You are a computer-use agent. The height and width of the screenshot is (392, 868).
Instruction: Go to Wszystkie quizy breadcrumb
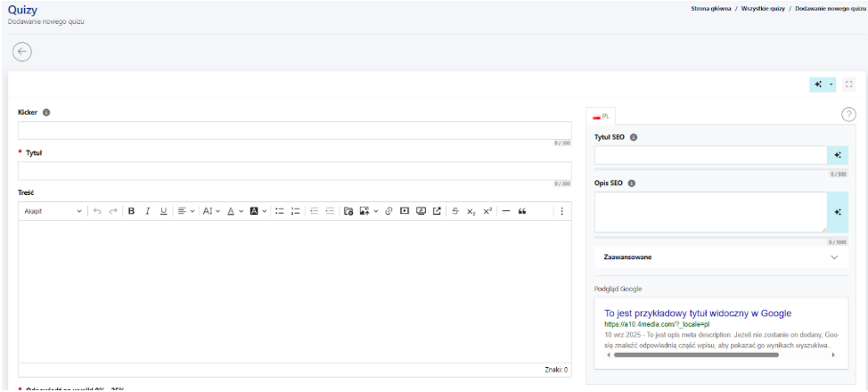point(762,8)
